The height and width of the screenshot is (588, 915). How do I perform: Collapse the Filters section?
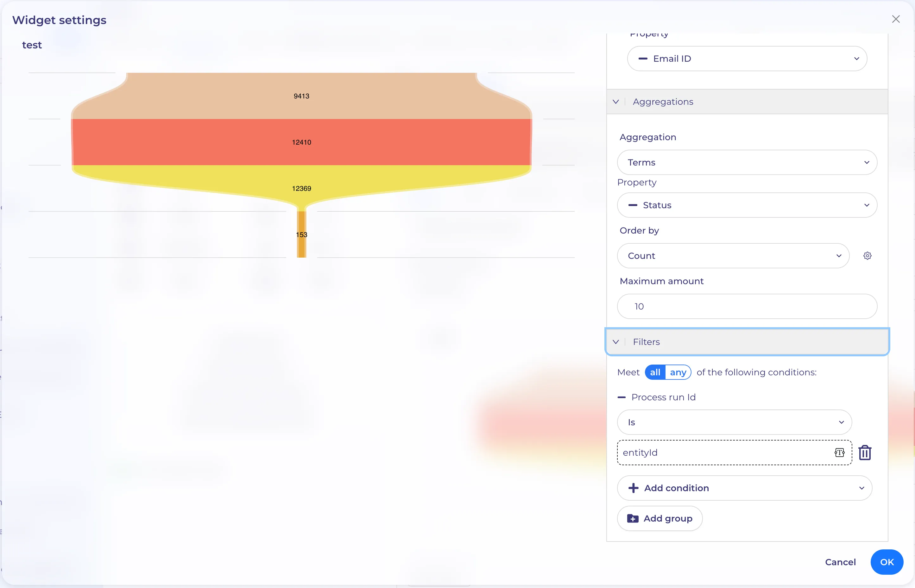(x=747, y=342)
